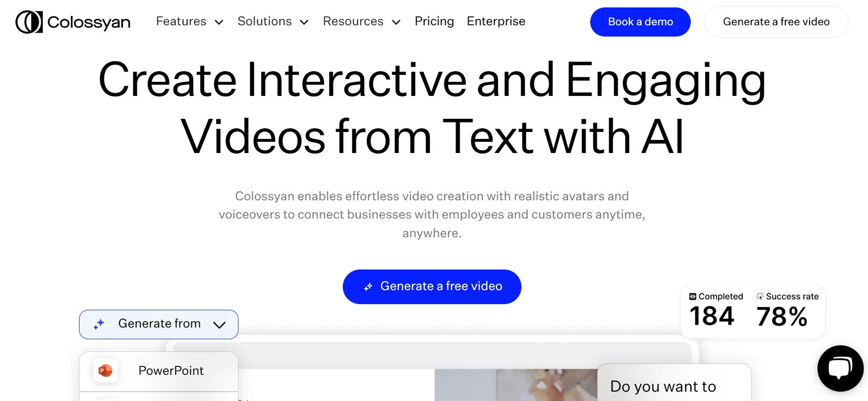Click the video preview thumbnail
Screen dimensions: 868x401
[516, 385]
